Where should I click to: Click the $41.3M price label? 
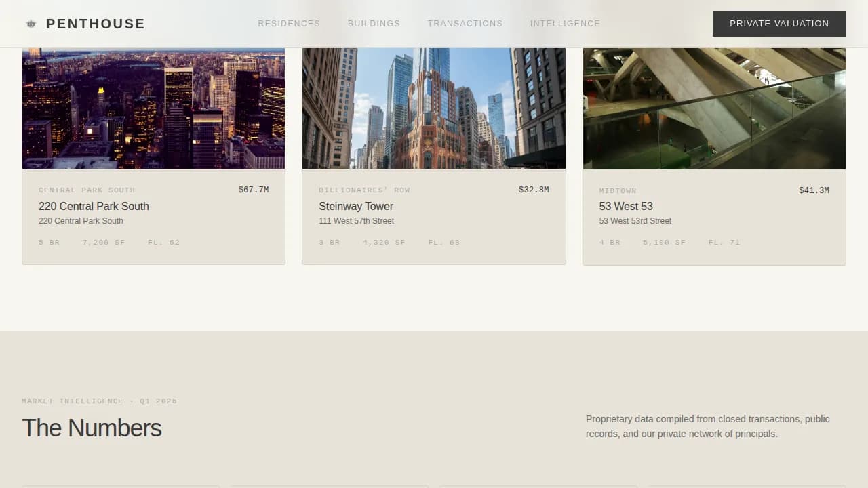pyautogui.click(x=814, y=190)
